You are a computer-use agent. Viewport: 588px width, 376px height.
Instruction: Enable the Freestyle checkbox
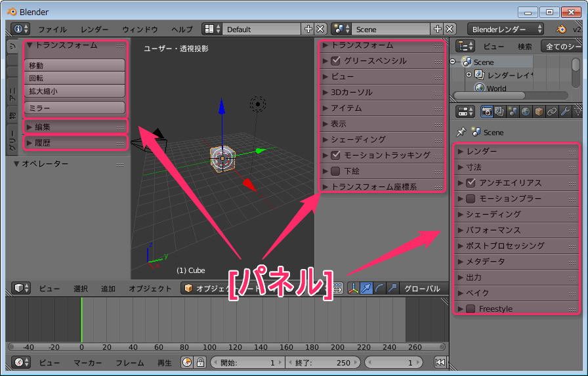coord(471,309)
